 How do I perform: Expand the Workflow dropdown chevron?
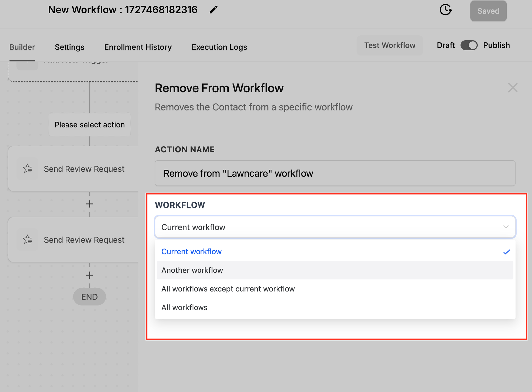tap(506, 227)
